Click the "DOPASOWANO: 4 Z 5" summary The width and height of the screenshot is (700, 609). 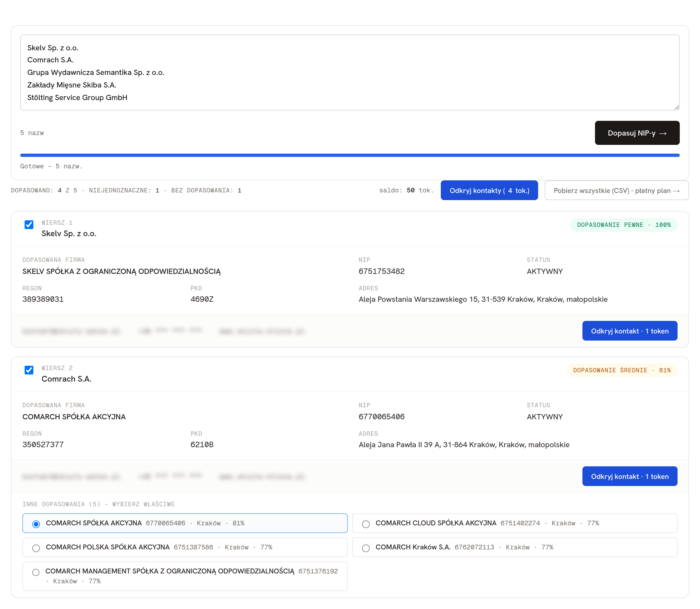44,190
